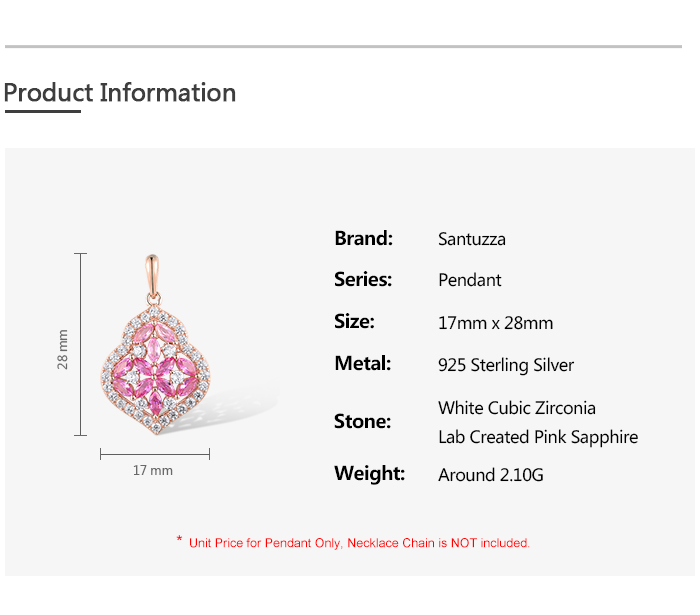
Task: Select the Brand label
Action: point(363,238)
